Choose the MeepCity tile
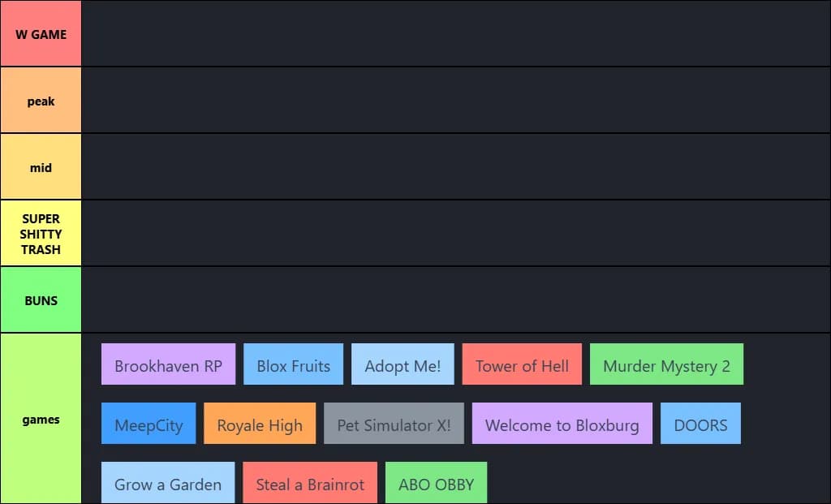Image resolution: width=831 pixels, height=504 pixels. [x=149, y=424]
